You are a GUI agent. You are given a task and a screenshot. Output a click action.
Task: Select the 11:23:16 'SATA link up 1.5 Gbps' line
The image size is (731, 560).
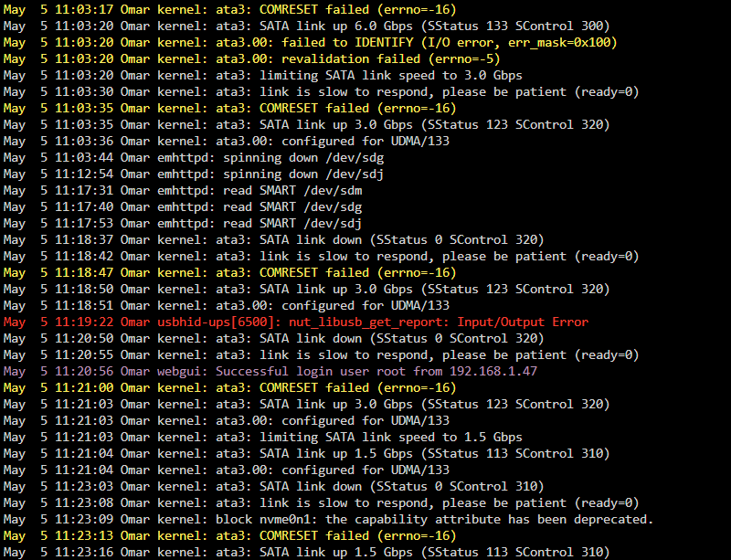[306, 553]
